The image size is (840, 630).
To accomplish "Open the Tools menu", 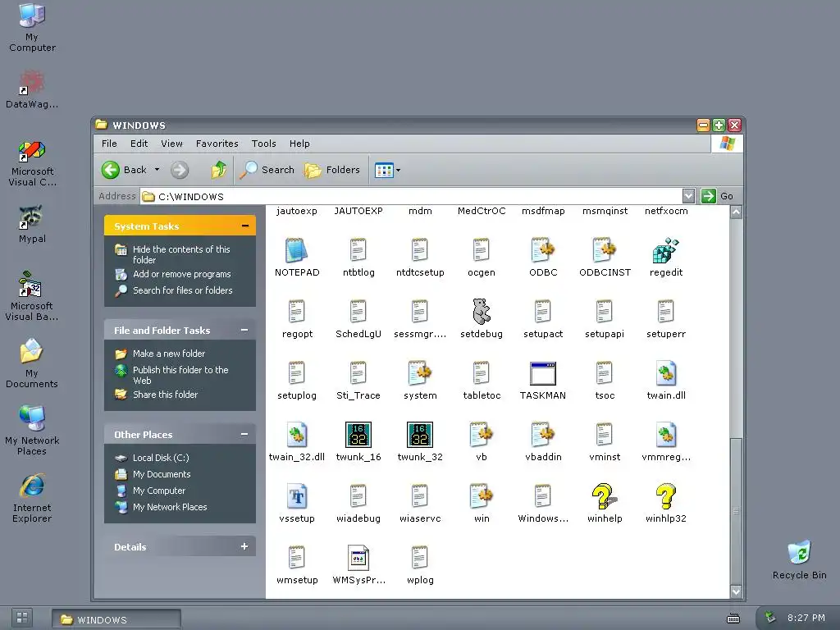I will (x=263, y=144).
